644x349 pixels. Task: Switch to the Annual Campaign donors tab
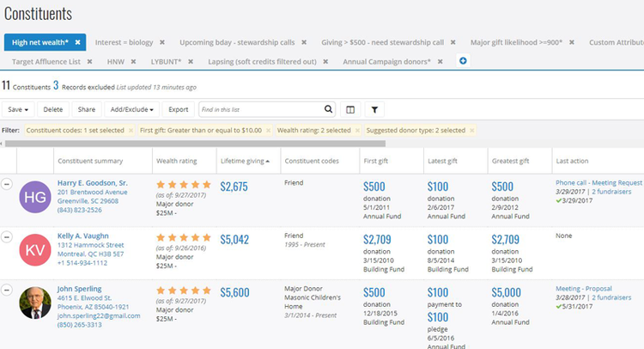[x=386, y=62]
